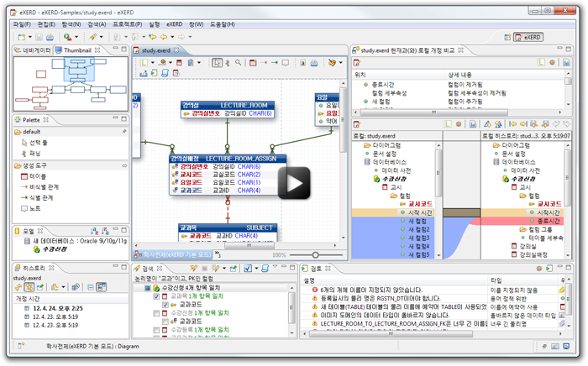Check the box for 수강등록 1개 항목 일치
Viewport: 588px width, 366px height.
156,330
